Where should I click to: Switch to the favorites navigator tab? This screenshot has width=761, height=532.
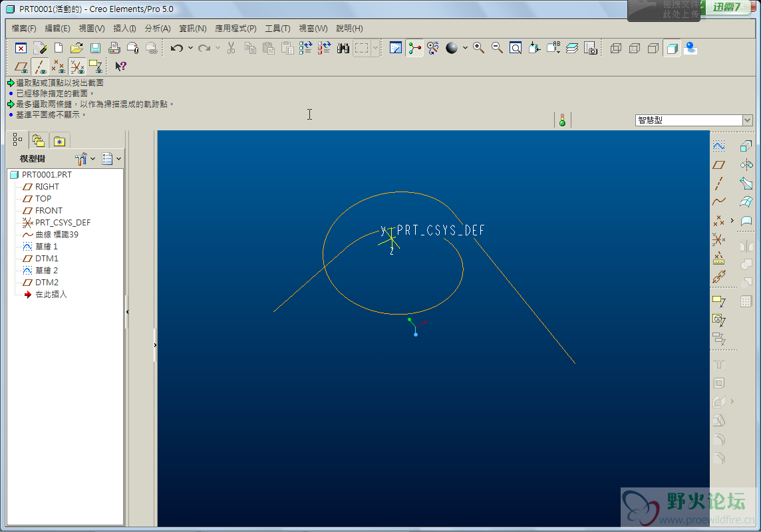coord(59,140)
